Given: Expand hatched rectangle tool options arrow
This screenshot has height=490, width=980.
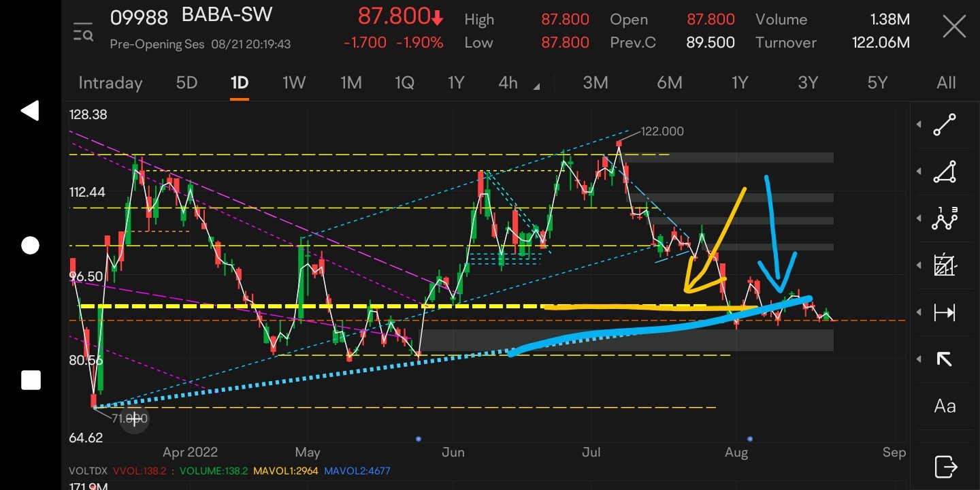Looking at the screenshot, I should click(x=919, y=265).
